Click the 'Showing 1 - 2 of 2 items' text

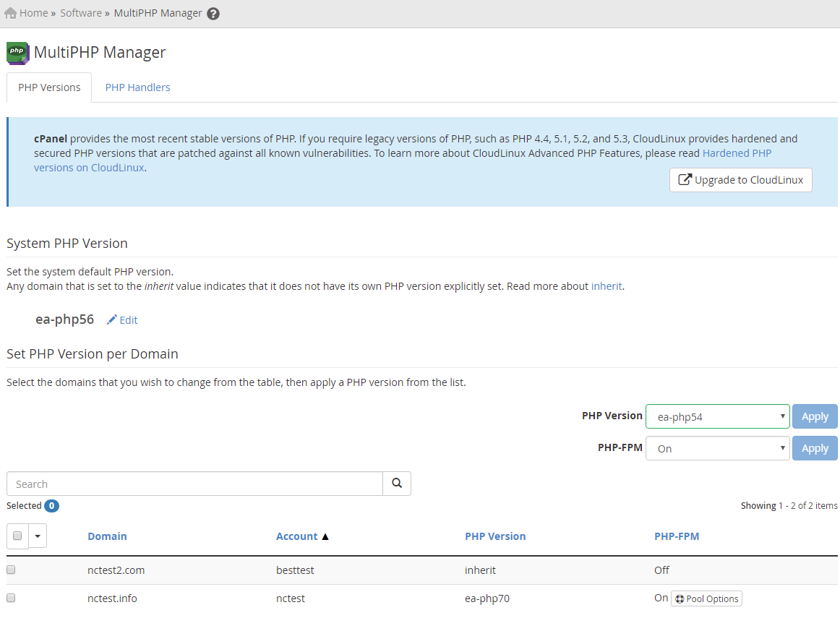pos(789,505)
